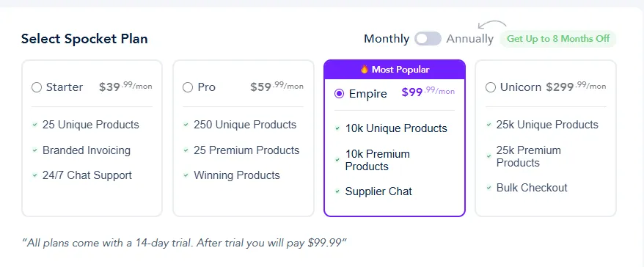Select the Unicorn plan radio button

tap(491, 87)
